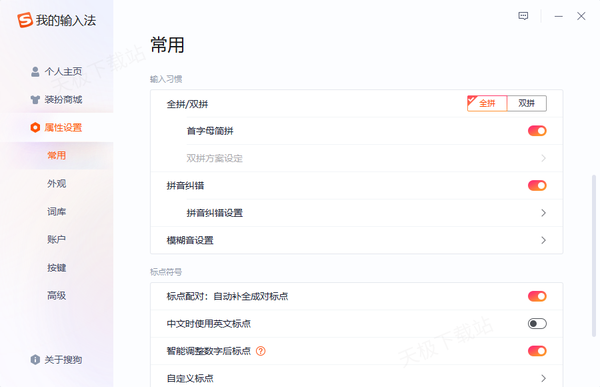Click the 我的输入法 title text

pyautogui.click(x=66, y=20)
